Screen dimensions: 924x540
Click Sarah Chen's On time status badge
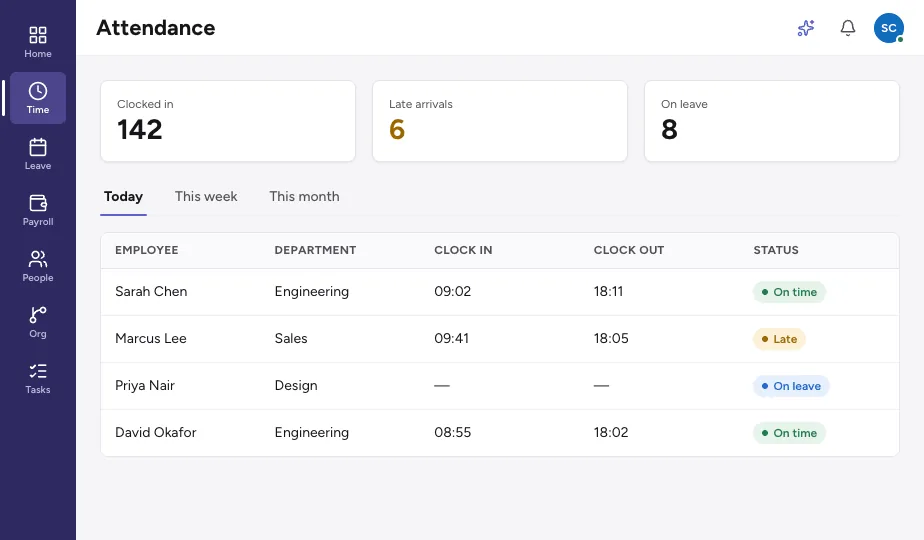789,292
